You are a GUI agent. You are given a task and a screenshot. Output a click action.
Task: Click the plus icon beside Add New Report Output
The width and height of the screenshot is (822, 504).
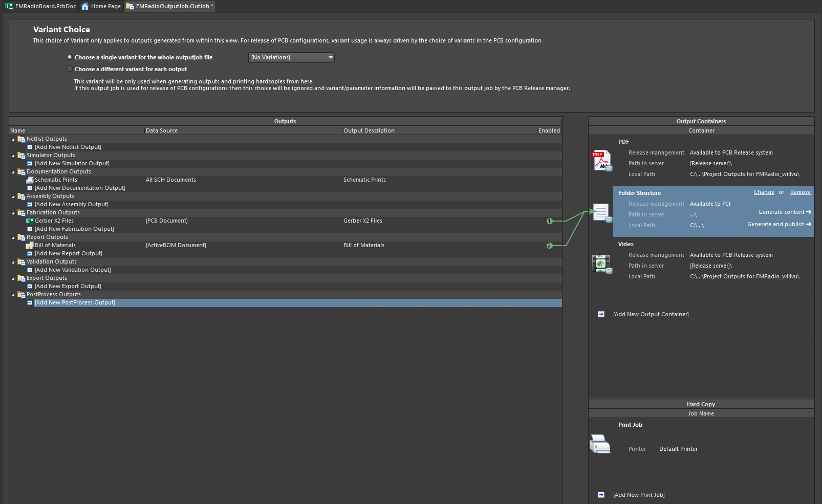[30, 254]
